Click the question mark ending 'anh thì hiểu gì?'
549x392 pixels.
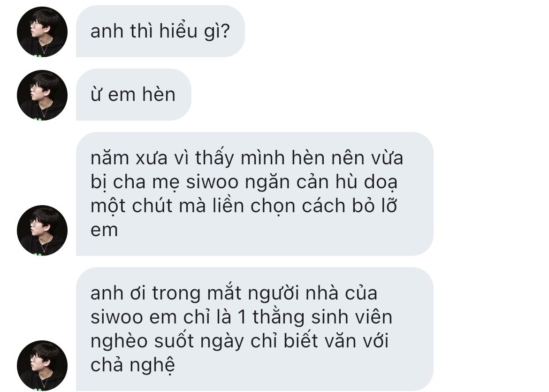[x=226, y=31]
